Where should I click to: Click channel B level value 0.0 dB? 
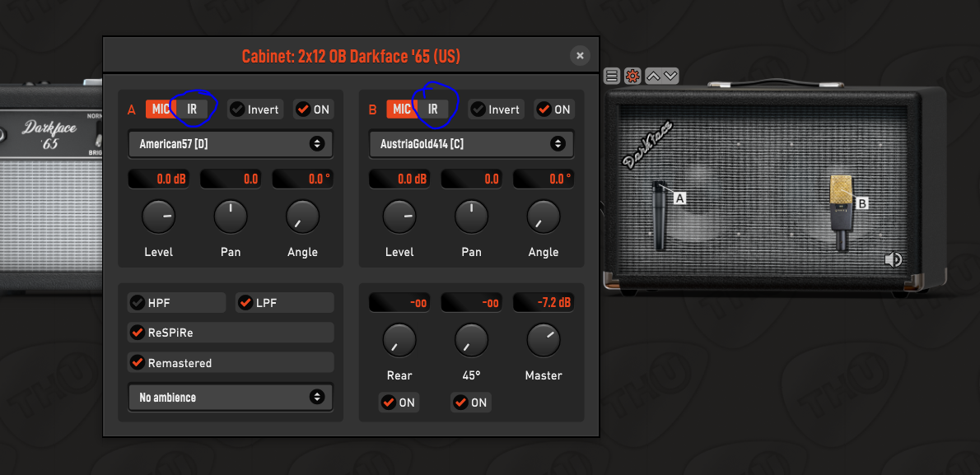399,179
